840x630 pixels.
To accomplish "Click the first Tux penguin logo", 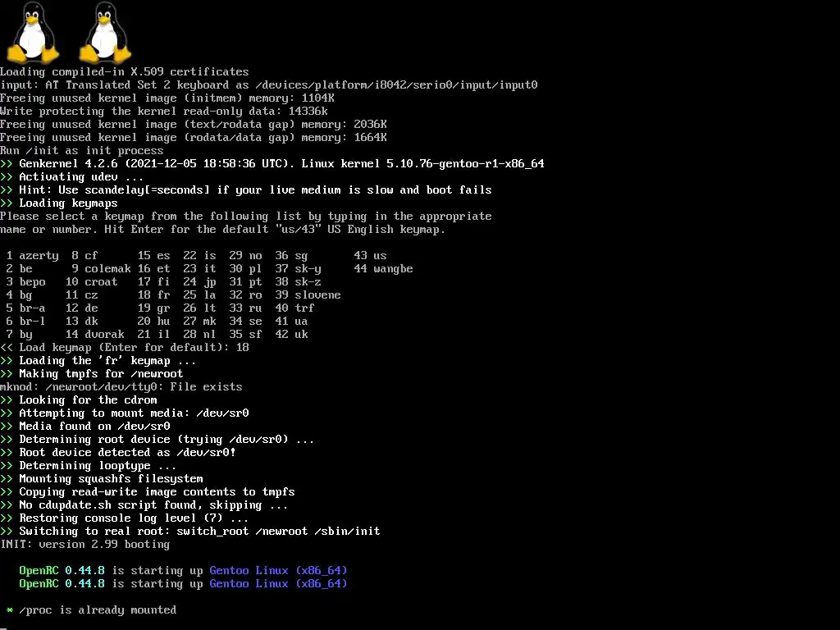I will [33, 32].
